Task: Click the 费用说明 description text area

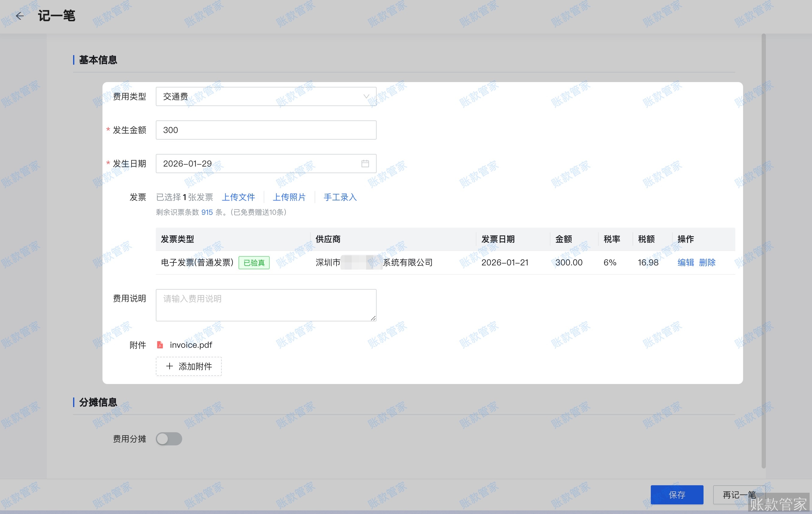Action: (266, 304)
